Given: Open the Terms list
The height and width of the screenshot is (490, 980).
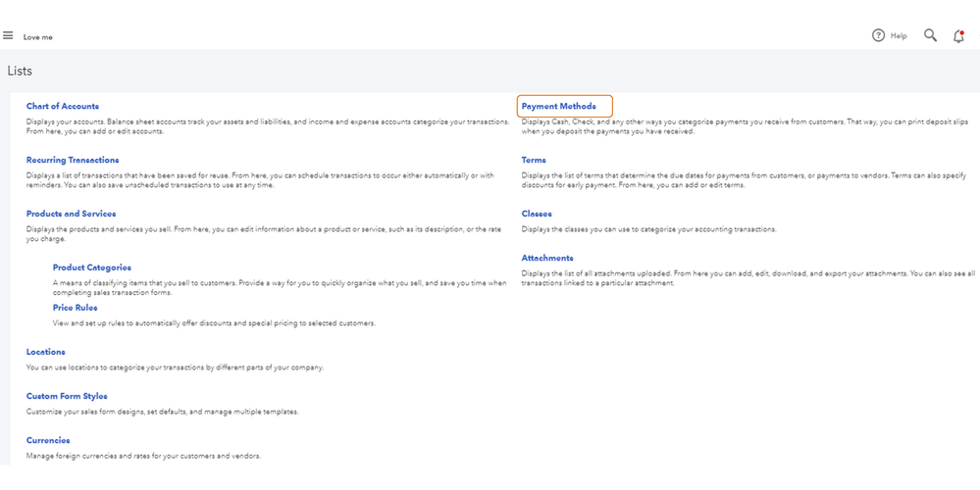Looking at the screenshot, I should [x=534, y=160].
